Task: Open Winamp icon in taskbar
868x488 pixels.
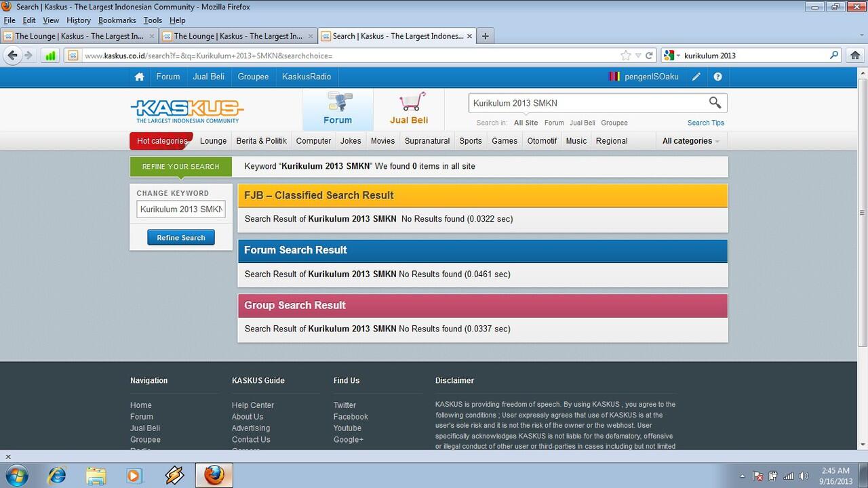Action: [x=174, y=475]
